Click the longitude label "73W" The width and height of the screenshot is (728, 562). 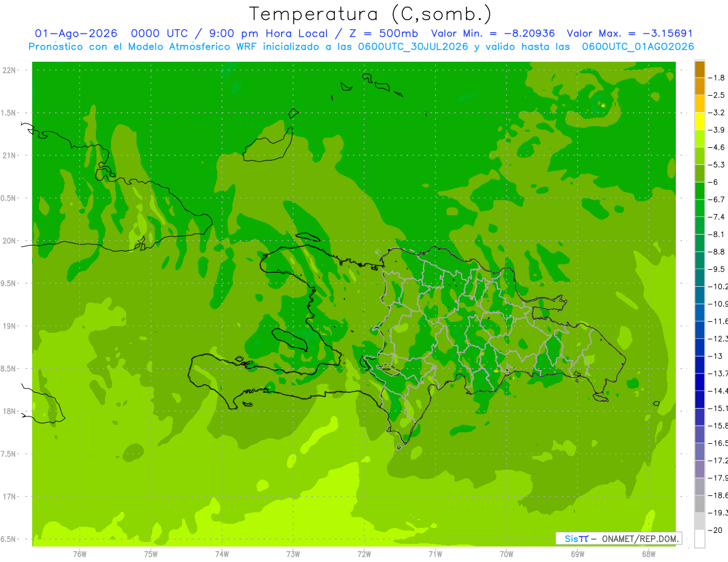(293, 554)
